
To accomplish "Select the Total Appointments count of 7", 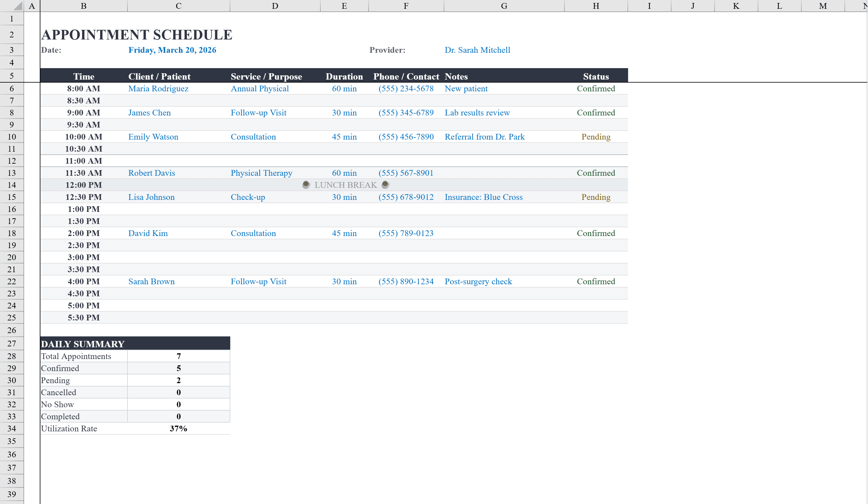I will tap(178, 356).
